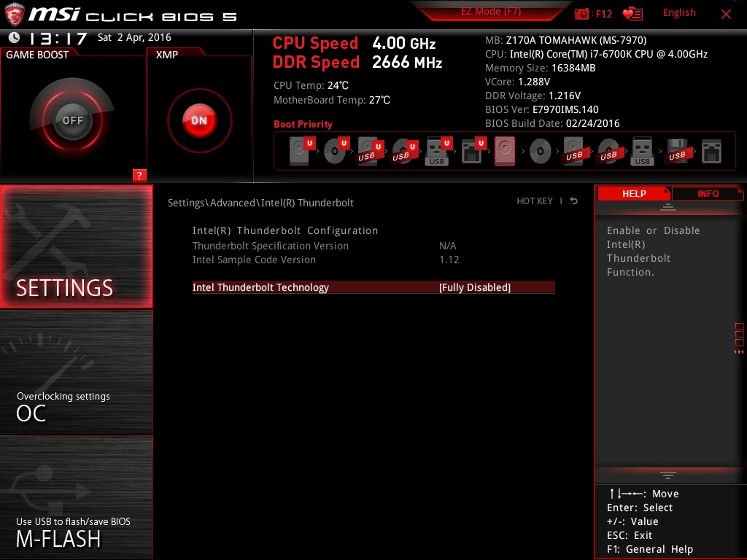Select the UEFI USB hard disk boot icon
The height and width of the screenshot is (560, 747).
371,151
